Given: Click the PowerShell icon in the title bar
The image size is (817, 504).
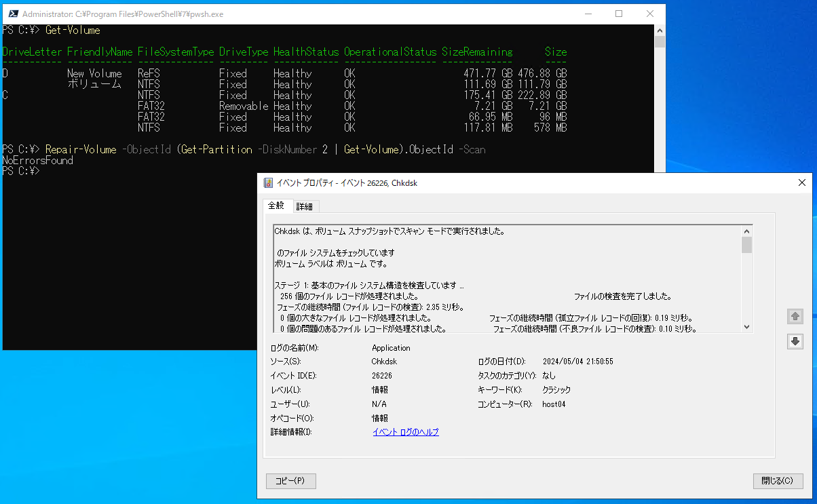Looking at the screenshot, I should (13, 13).
